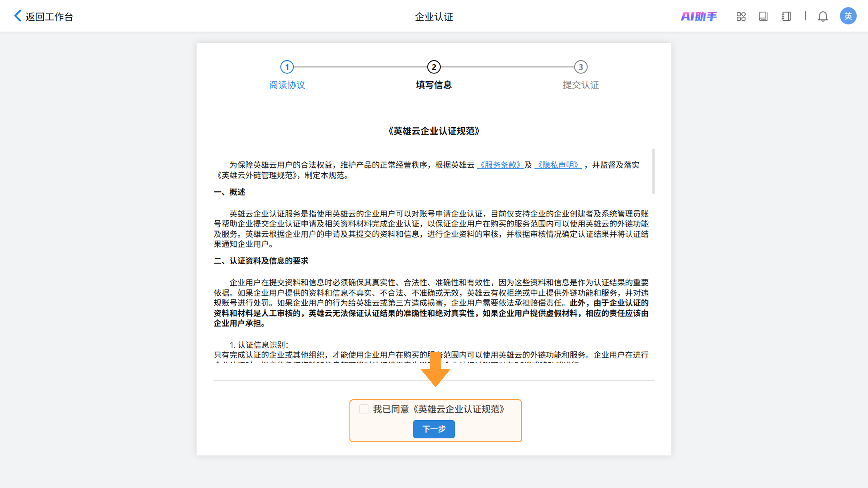Click the 下一步 button
The width and height of the screenshot is (868, 488).
coord(434,429)
